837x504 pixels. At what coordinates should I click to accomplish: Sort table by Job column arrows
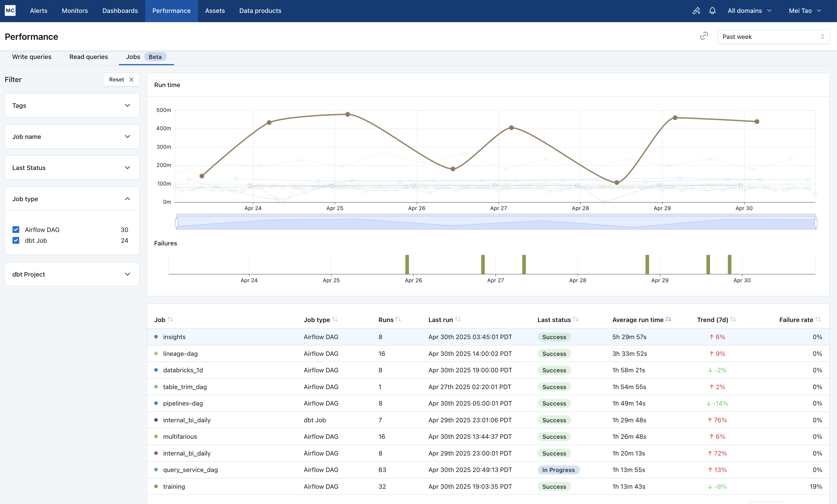point(170,319)
